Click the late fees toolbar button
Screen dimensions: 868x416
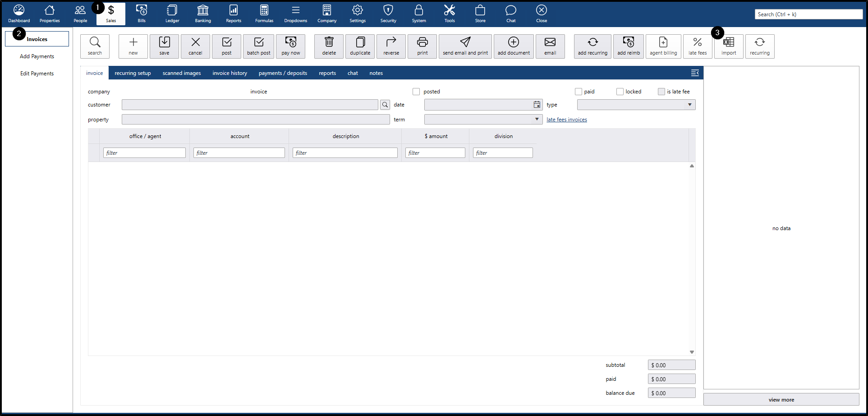coord(698,46)
